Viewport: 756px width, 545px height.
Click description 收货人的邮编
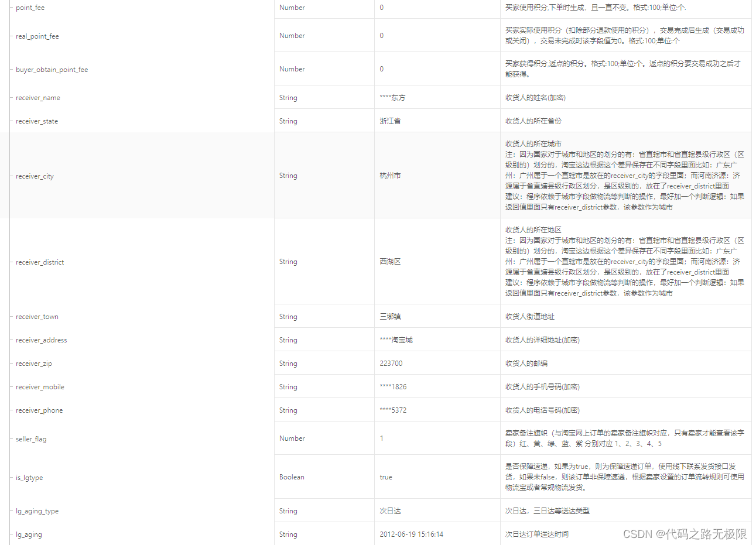526,364
